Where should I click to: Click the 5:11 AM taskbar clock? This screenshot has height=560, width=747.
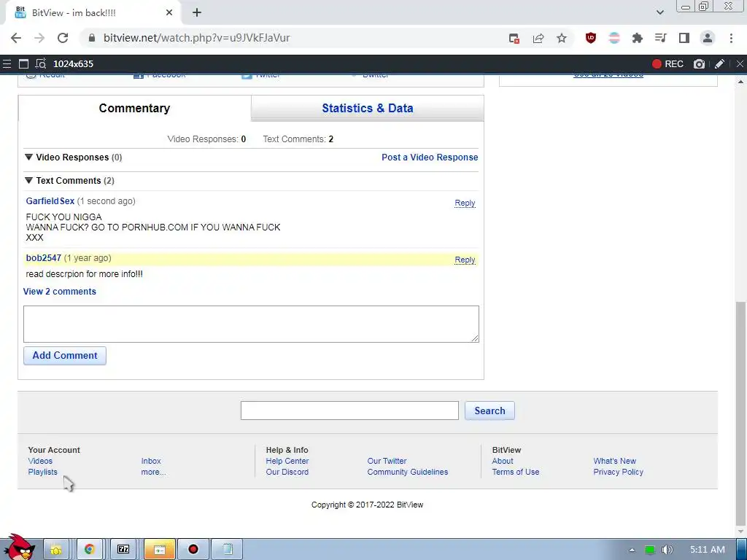click(x=708, y=550)
